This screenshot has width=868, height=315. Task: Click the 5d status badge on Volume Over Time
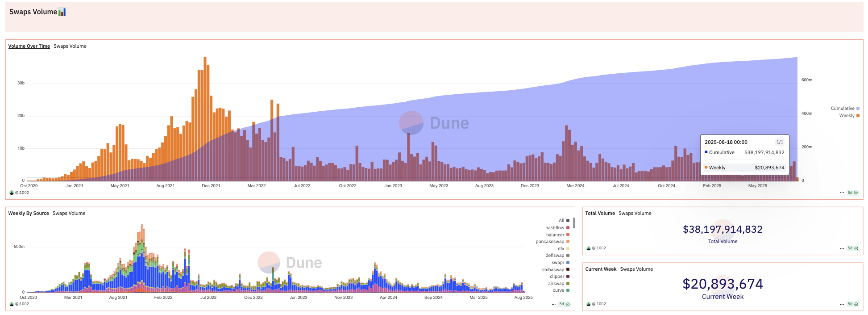point(852,193)
